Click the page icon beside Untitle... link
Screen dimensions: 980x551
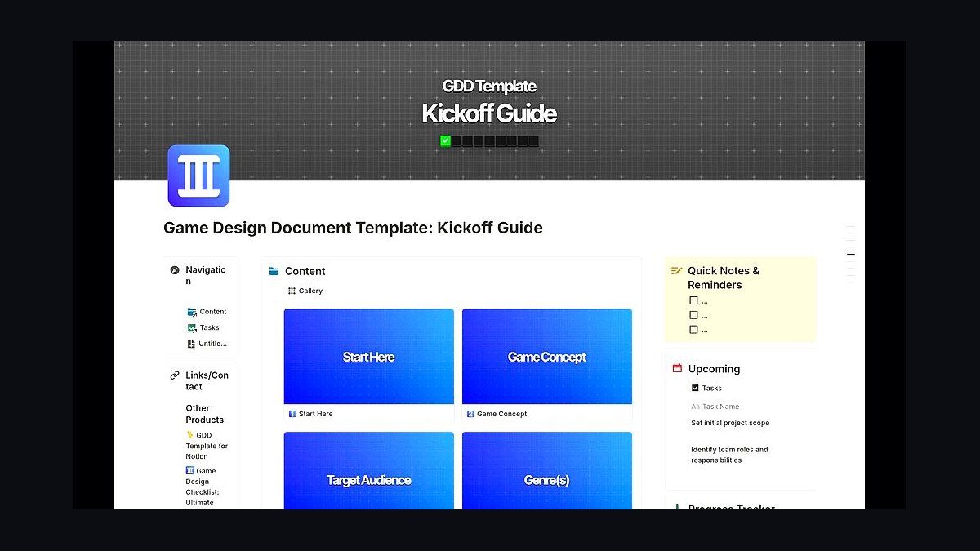[192, 344]
